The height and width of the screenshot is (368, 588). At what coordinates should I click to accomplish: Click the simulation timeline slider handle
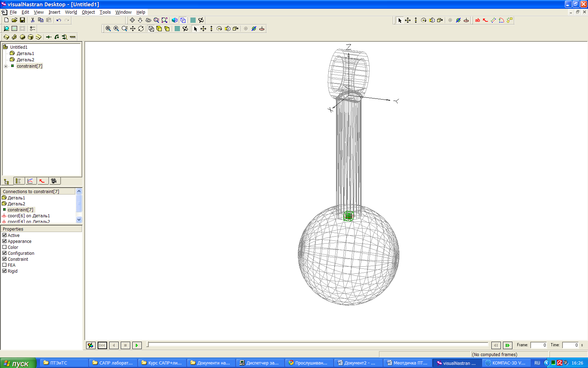tap(148, 345)
